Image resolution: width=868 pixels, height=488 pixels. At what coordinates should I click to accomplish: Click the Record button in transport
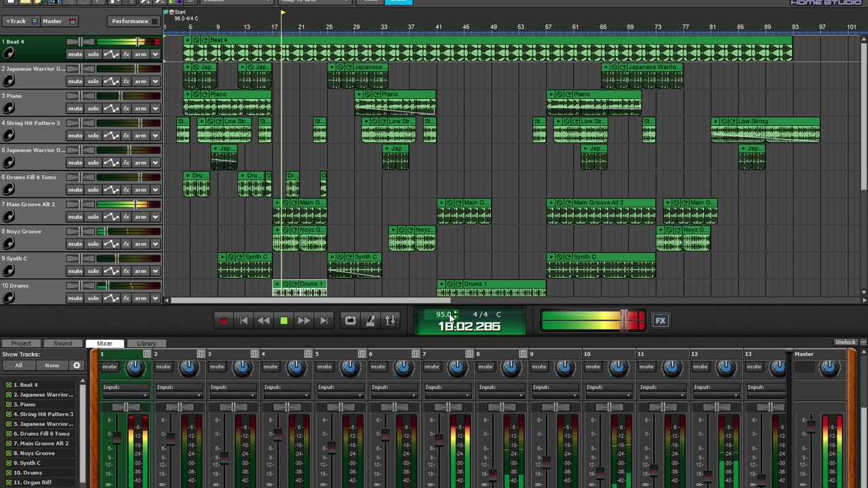click(x=224, y=321)
